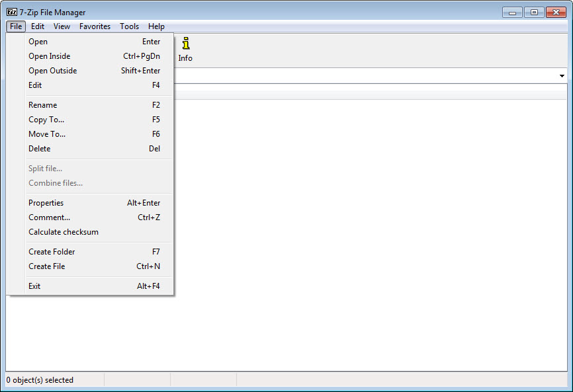The height and width of the screenshot is (392, 573).
Task: Open the View menu
Action: coord(62,26)
